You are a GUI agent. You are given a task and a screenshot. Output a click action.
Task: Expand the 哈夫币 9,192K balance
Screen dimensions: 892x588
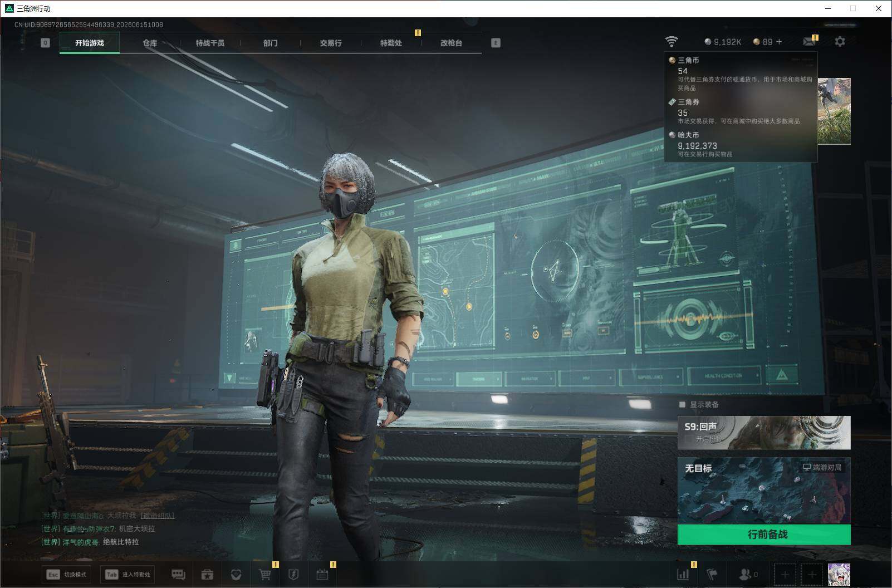coord(723,42)
